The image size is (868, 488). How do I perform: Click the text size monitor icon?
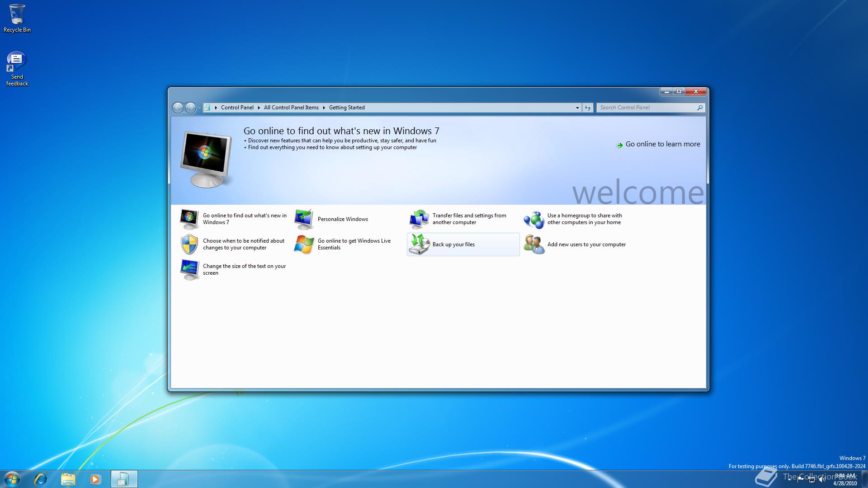(189, 270)
